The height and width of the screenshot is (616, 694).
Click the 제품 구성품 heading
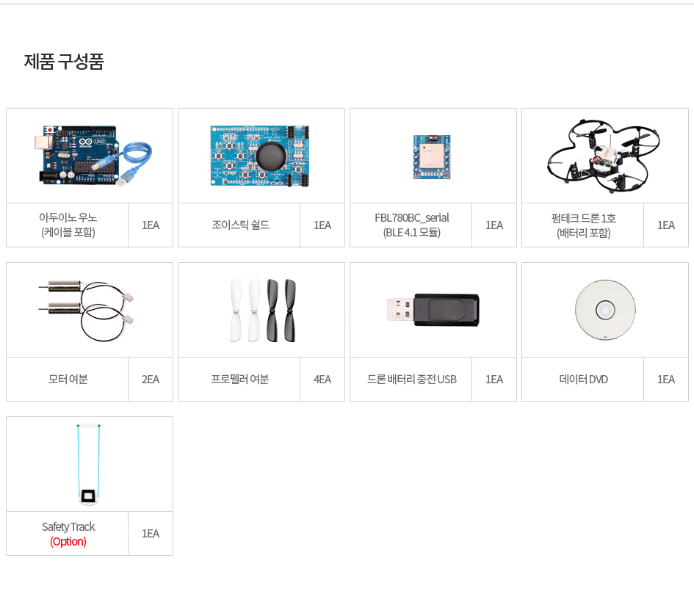coord(64,62)
